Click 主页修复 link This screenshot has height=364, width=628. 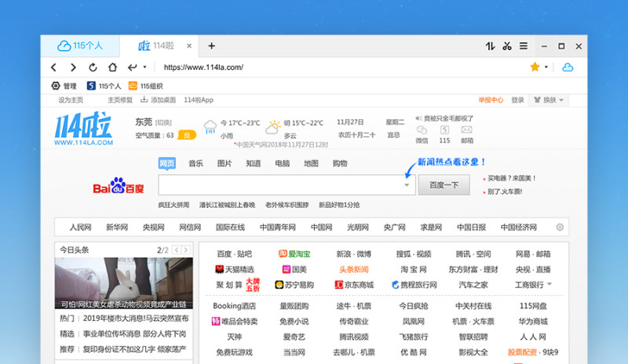tap(120, 100)
